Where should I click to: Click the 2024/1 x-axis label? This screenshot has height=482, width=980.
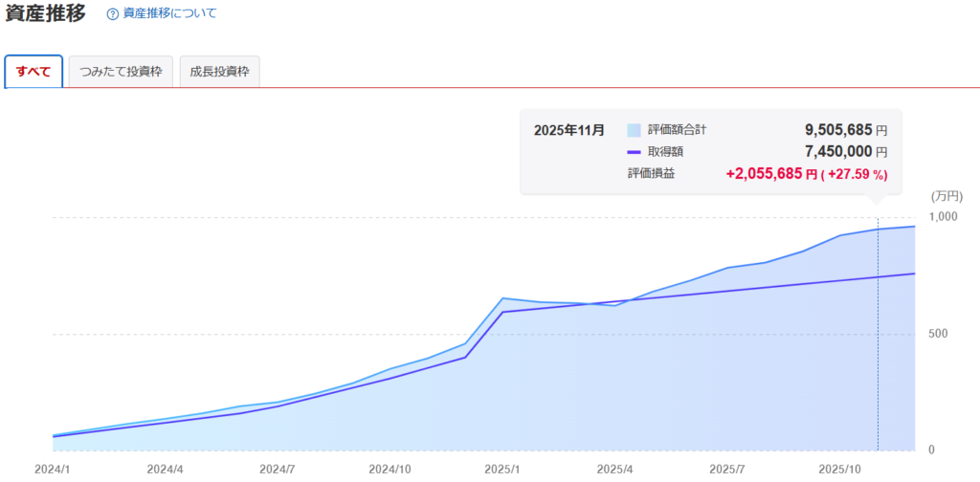point(53,470)
